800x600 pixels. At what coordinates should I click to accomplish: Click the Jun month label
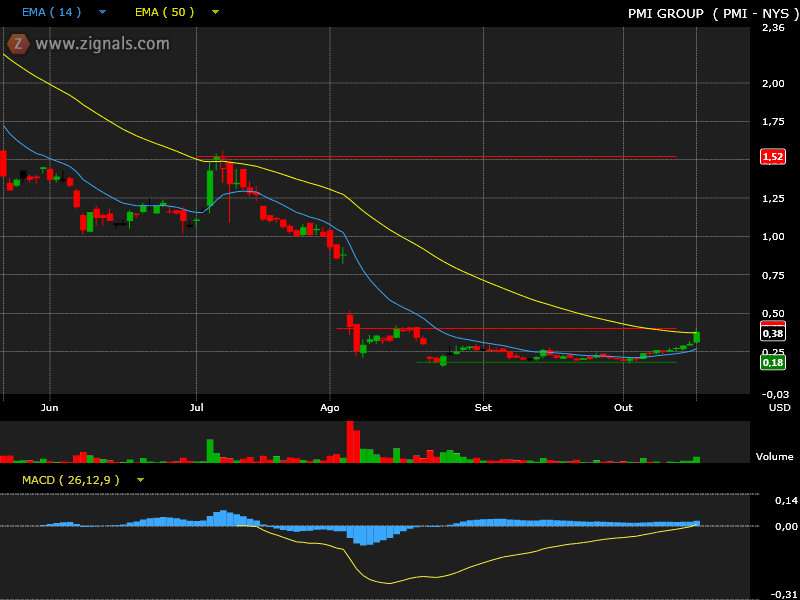(49, 408)
